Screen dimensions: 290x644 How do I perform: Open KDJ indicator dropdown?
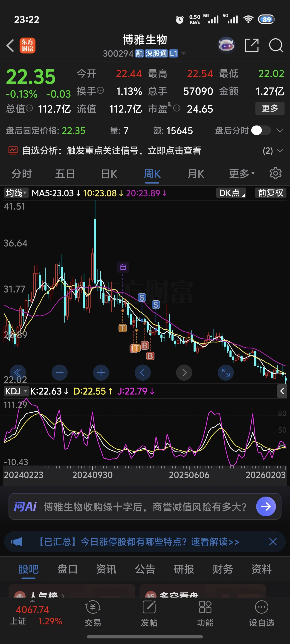[x=16, y=391]
